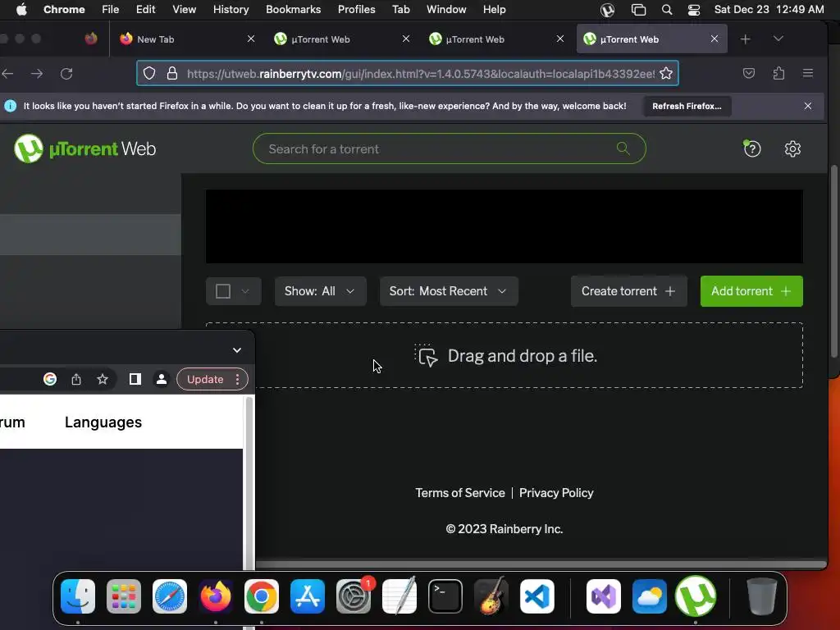The width and height of the screenshot is (840, 630).
Task: Click the Refresh Firefox… button
Action: (x=687, y=106)
